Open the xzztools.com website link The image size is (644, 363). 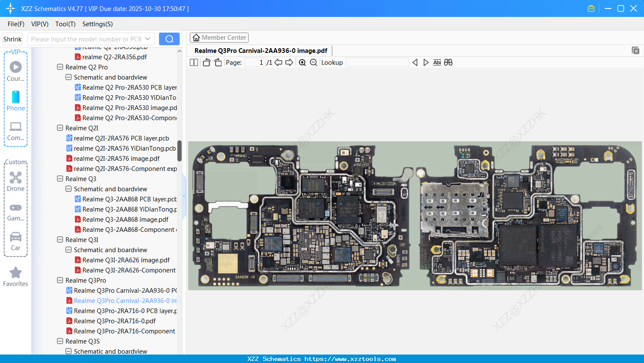tap(350, 359)
